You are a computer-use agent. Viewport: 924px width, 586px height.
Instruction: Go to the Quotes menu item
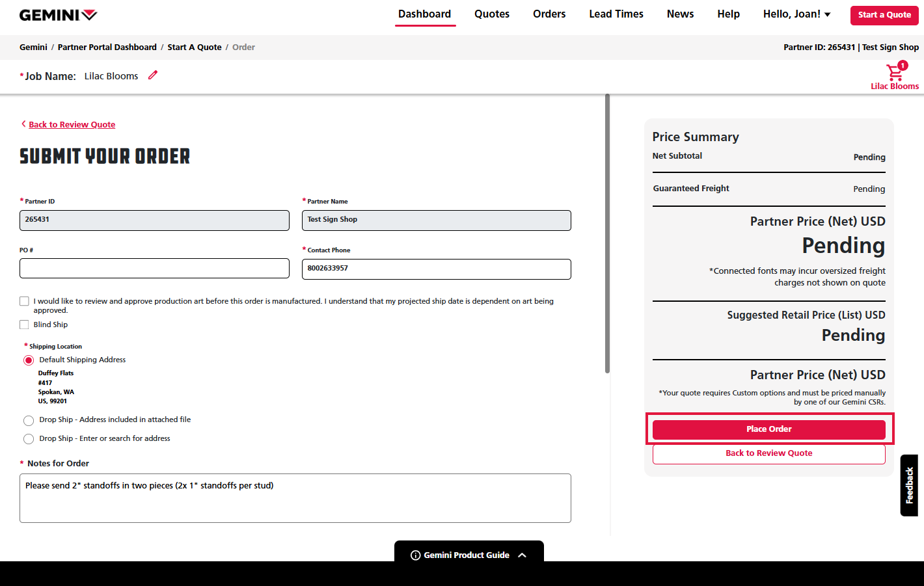click(x=491, y=14)
